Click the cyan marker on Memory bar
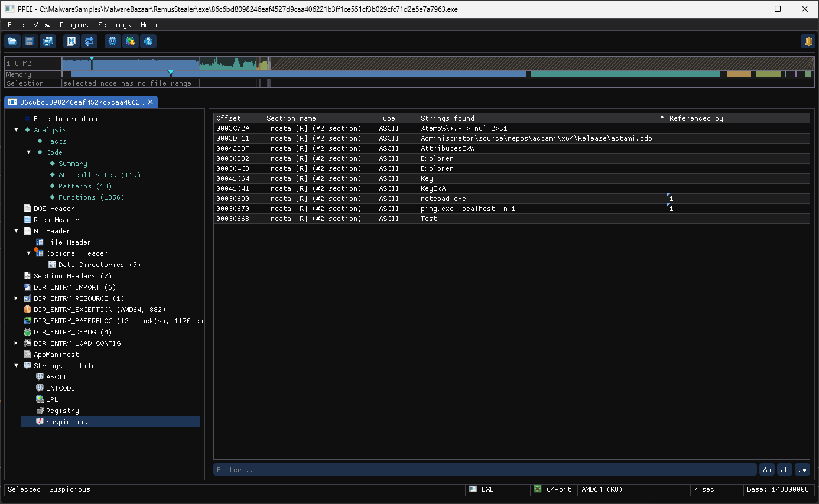819x504 pixels. pos(171,73)
